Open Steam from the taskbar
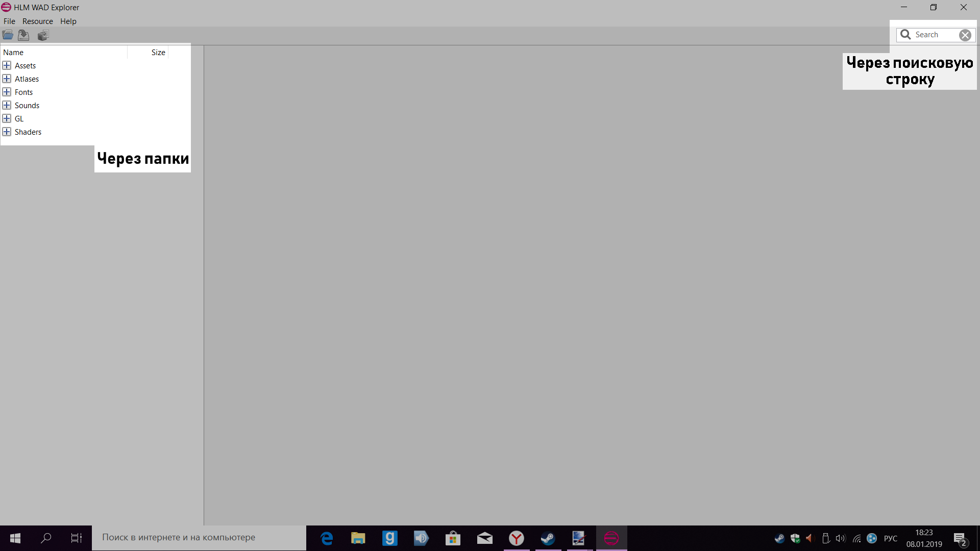 tap(548, 538)
